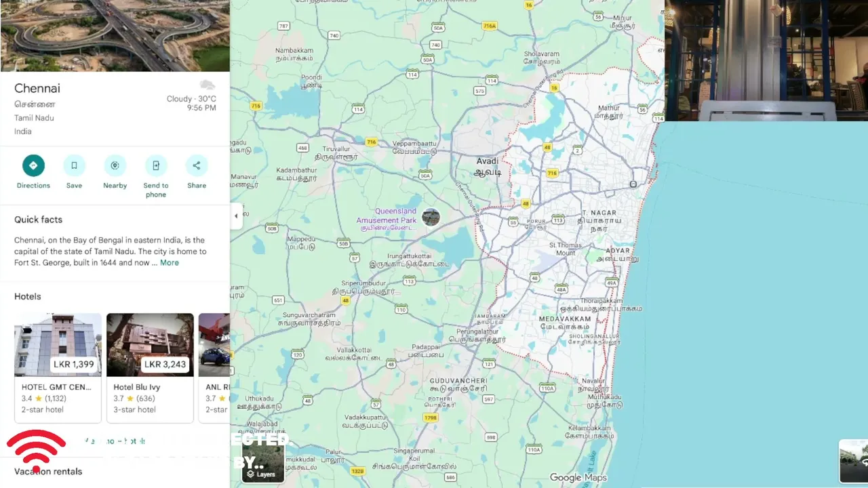Click the Tamil Nadu state text
The height and width of the screenshot is (488, 868).
(34, 118)
